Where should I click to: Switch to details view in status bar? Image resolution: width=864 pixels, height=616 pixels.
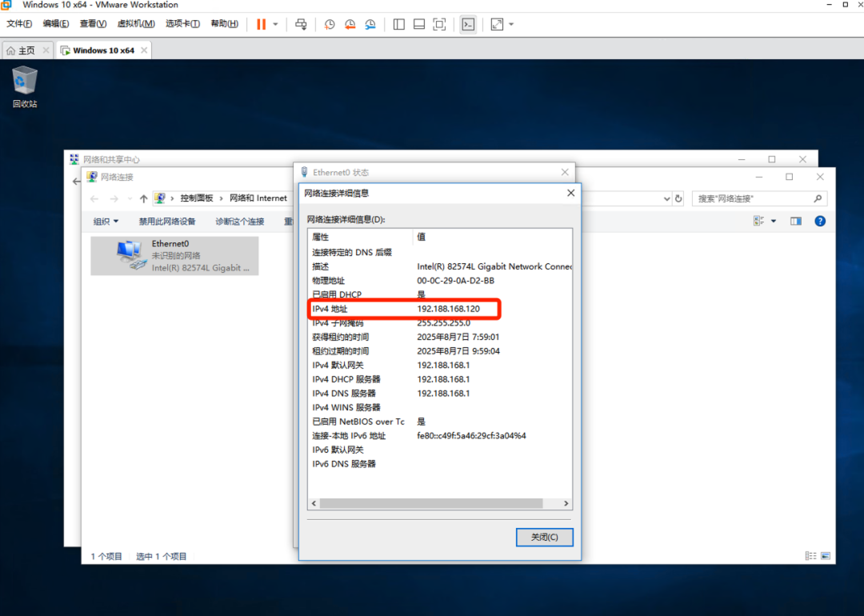[810, 556]
